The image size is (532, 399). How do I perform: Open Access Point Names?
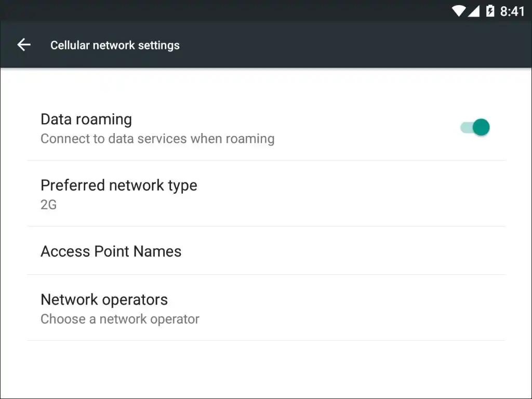pyautogui.click(x=111, y=251)
